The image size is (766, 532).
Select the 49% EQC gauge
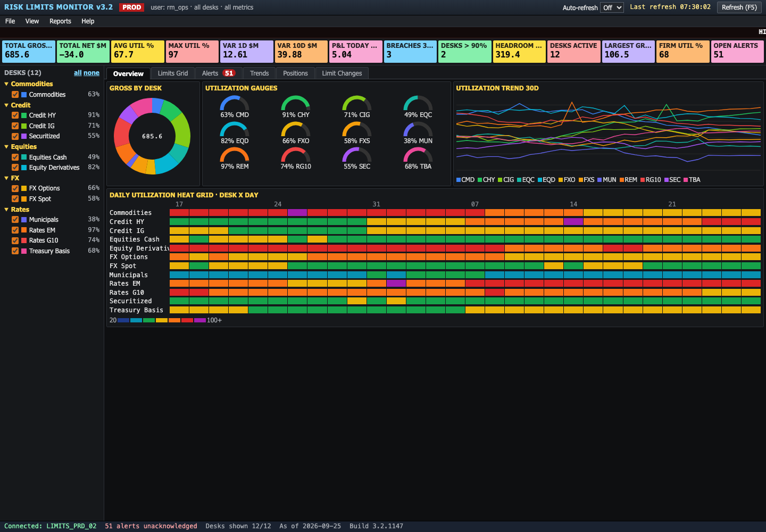point(418,106)
